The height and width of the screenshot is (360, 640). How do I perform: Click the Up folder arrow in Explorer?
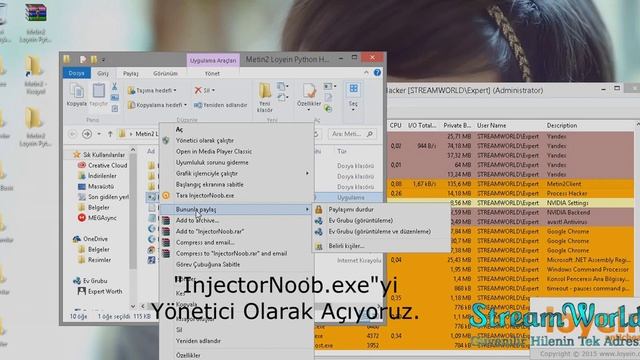pos(110,134)
